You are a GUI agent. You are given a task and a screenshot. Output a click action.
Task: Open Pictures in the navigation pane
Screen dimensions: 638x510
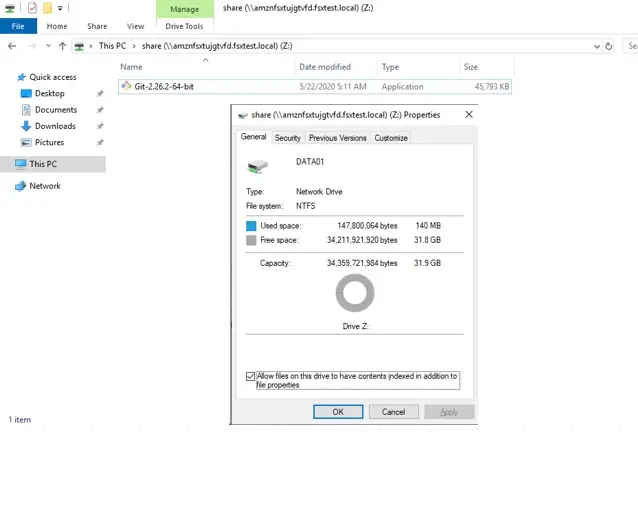[49, 142]
